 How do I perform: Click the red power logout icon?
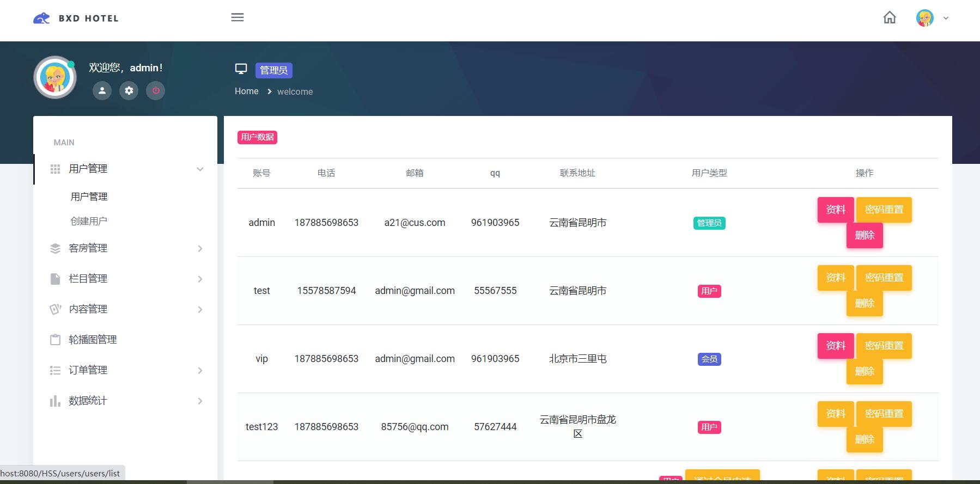click(156, 90)
